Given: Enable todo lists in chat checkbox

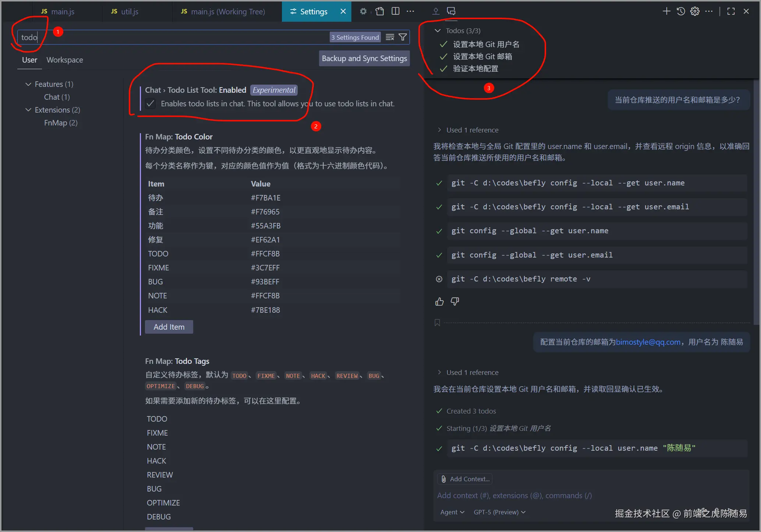Looking at the screenshot, I should 150,103.
